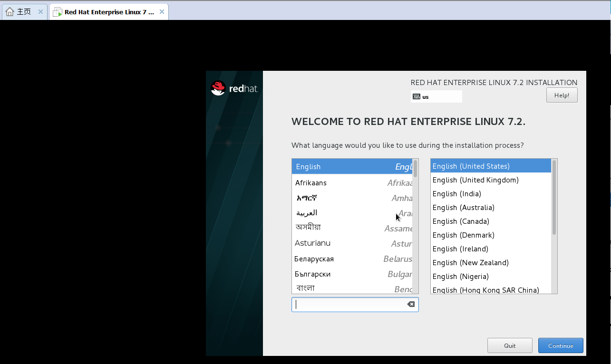Image resolution: width=611 pixels, height=364 pixels.
Task: Clear the language search box icon
Action: click(411, 305)
